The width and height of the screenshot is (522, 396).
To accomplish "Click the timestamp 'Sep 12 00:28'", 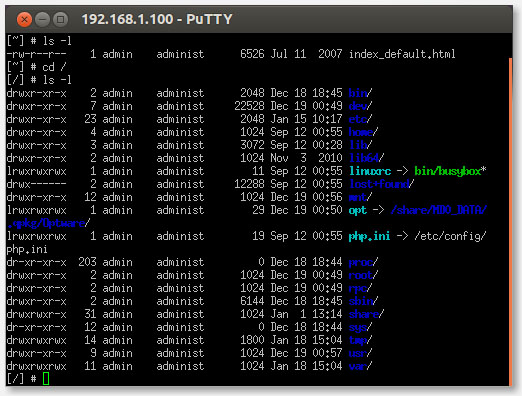I will [x=306, y=145].
